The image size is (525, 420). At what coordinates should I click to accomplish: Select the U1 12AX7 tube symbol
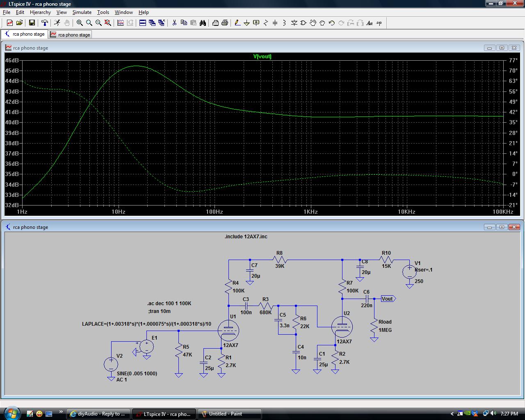tap(228, 330)
